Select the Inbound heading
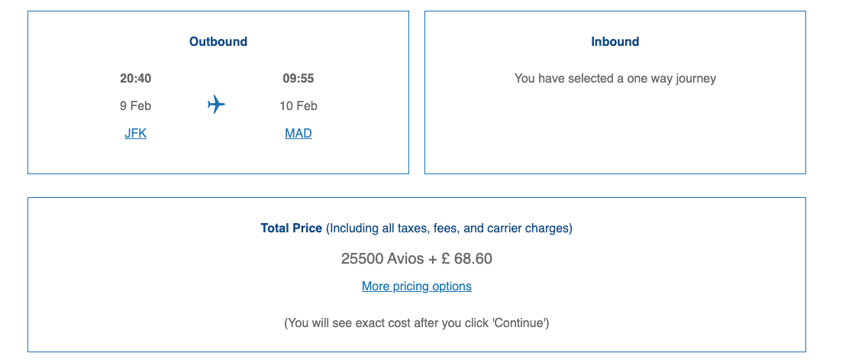868x363 pixels. click(x=615, y=41)
